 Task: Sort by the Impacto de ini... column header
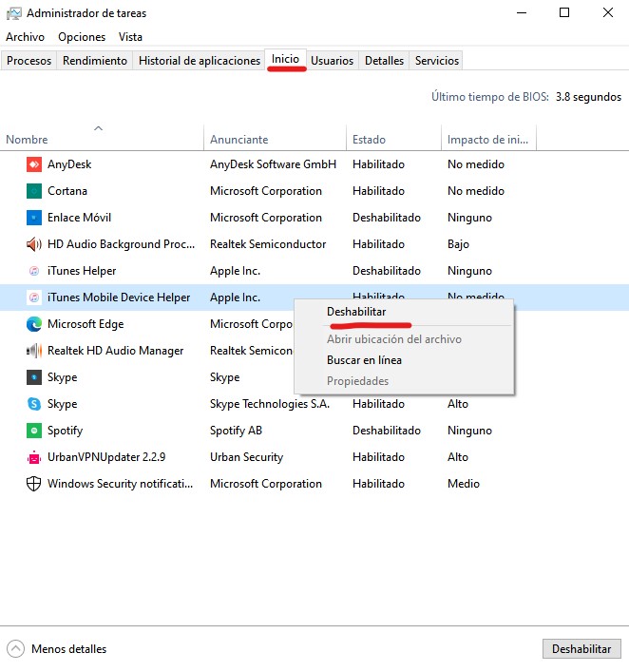point(489,140)
